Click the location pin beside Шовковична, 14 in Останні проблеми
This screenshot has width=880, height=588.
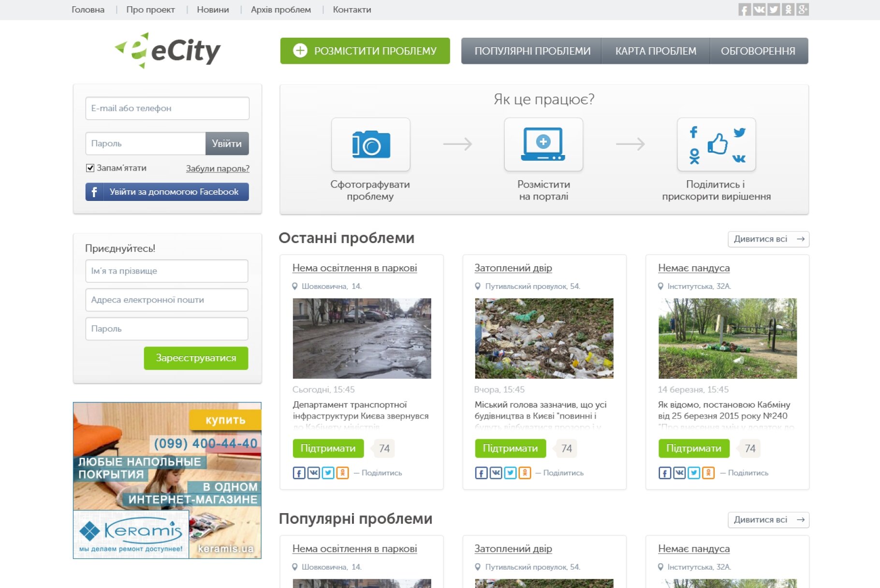[x=295, y=286]
